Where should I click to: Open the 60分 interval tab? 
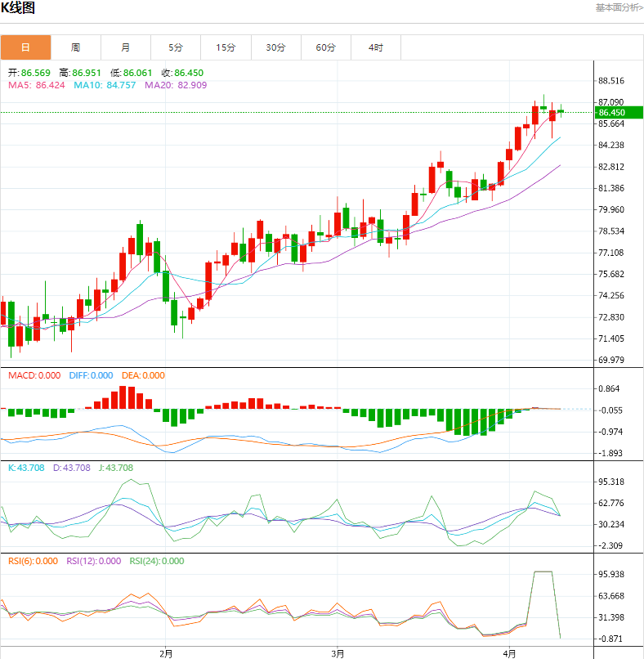point(326,47)
